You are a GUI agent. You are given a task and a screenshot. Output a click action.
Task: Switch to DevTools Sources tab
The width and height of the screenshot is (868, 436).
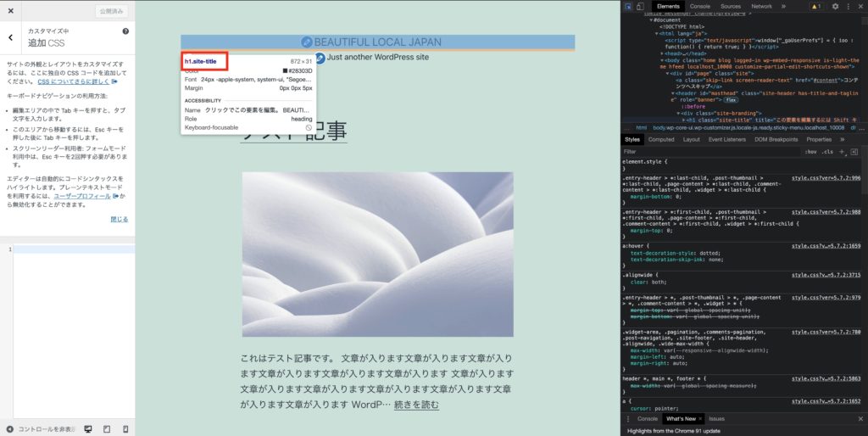[731, 7]
